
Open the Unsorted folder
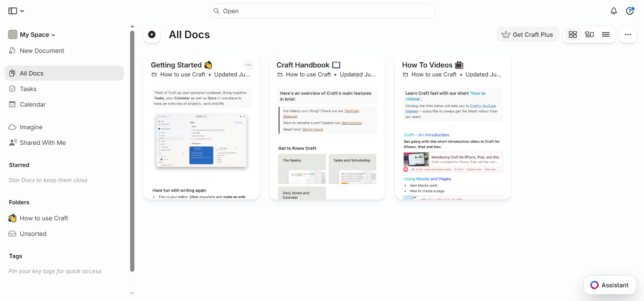65,234
